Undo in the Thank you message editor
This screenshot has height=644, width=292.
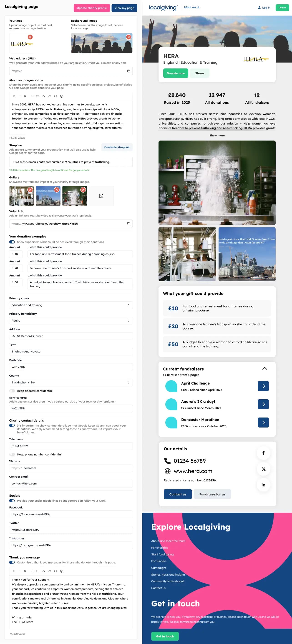pos(43,571)
